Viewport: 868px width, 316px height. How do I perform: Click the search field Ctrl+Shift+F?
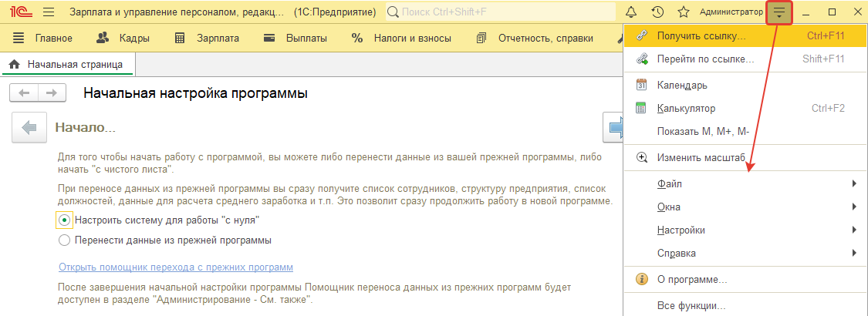pyautogui.click(x=501, y=12)
